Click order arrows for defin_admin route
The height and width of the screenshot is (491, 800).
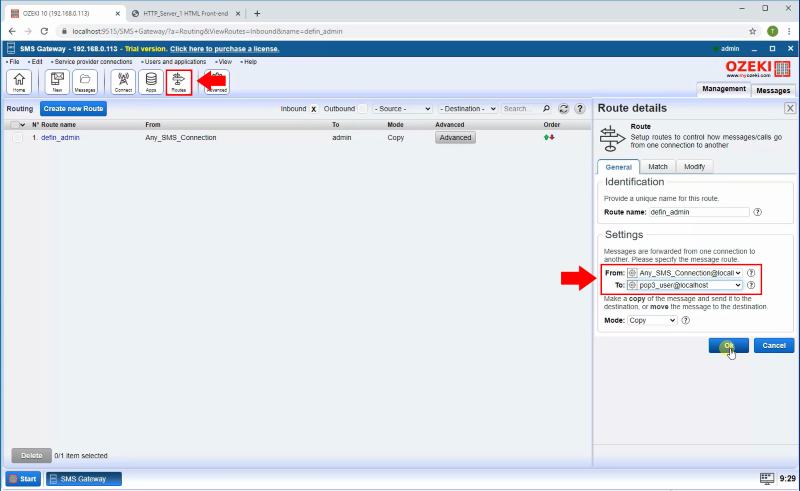(x=549, y=137)
